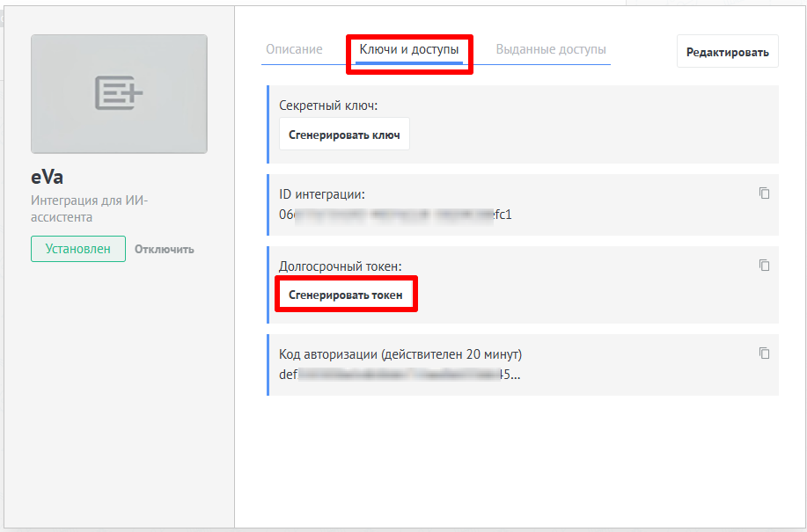This screenshot has height=532, width=807.
Task: Click the authorization code text starting with def
Action: tap(399, 374)
